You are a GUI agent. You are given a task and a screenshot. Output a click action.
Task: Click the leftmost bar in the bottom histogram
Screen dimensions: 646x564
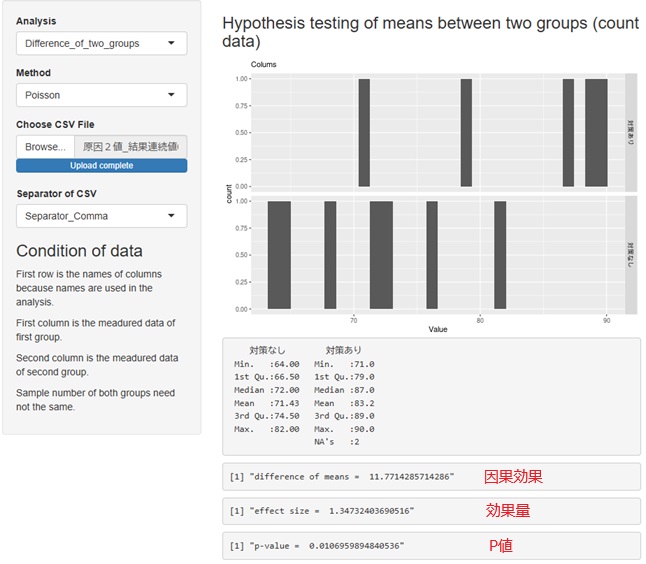point(279,255)
